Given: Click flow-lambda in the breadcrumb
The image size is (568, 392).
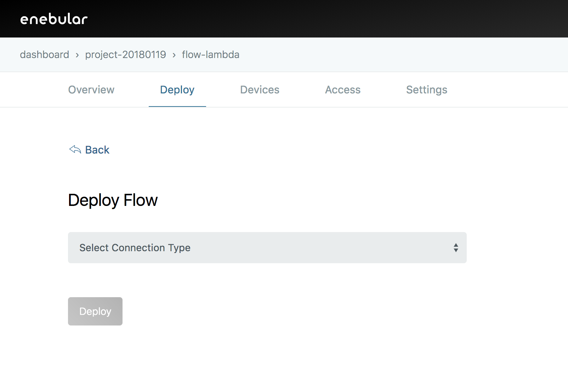Looking at the screenshot, I should click(x=210, y=54).
